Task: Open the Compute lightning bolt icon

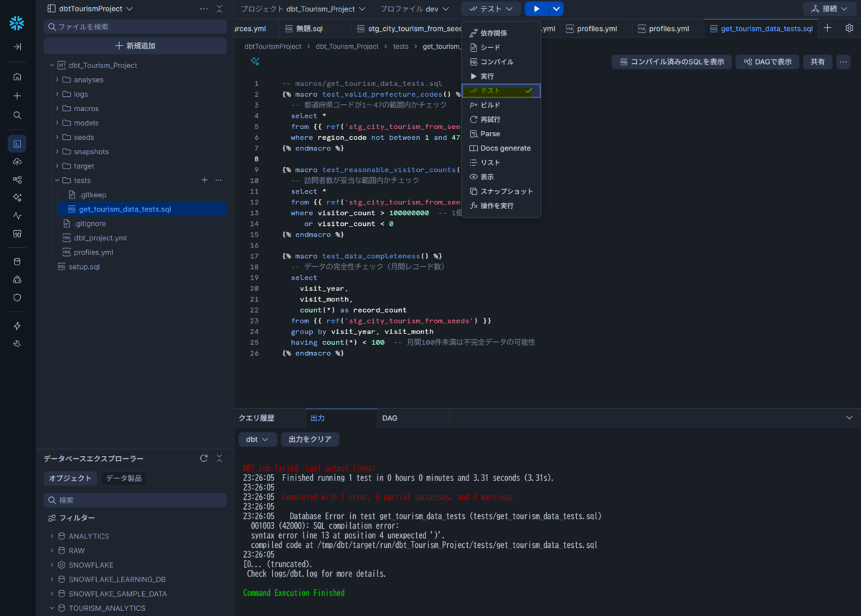Action: (17, 326)
